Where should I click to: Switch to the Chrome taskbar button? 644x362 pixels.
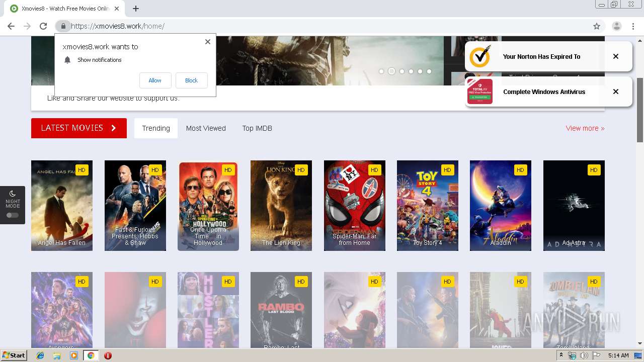tap(91, 355)
